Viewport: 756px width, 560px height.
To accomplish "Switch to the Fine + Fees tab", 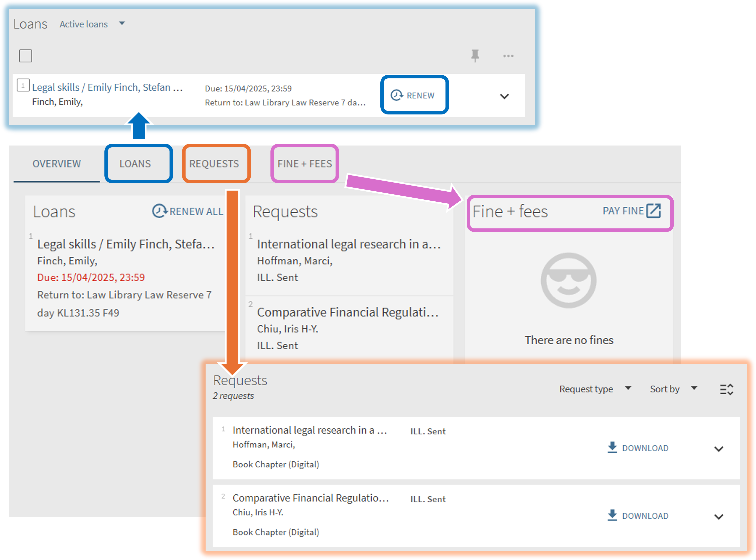I will (x=304, y=164).
